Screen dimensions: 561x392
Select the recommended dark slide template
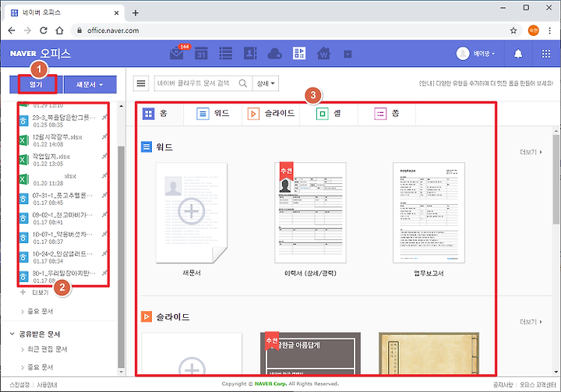[310, 353]
